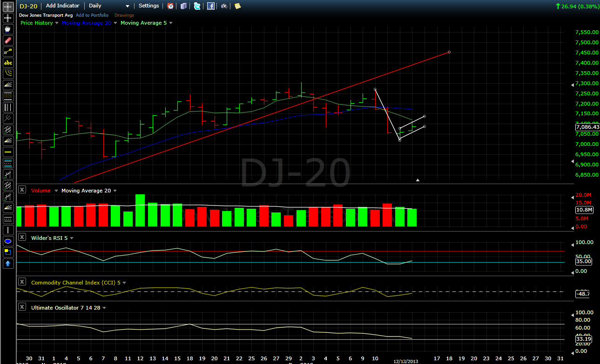
Task: Share chart via Facebook icon
Action: pyautogui.click(x=211, y=6)
